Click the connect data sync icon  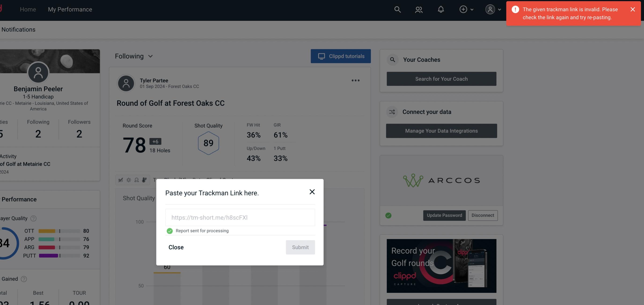[x=392, y=112]
